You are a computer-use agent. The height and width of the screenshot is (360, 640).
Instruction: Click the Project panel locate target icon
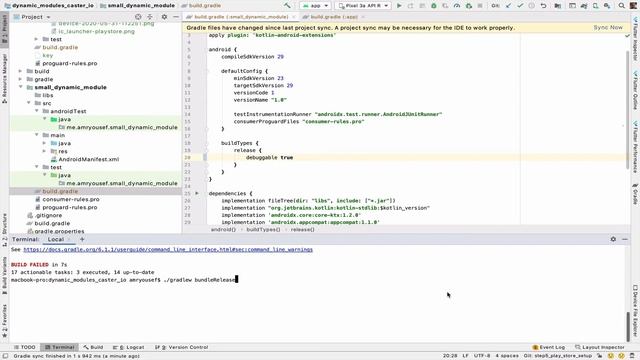138,17
